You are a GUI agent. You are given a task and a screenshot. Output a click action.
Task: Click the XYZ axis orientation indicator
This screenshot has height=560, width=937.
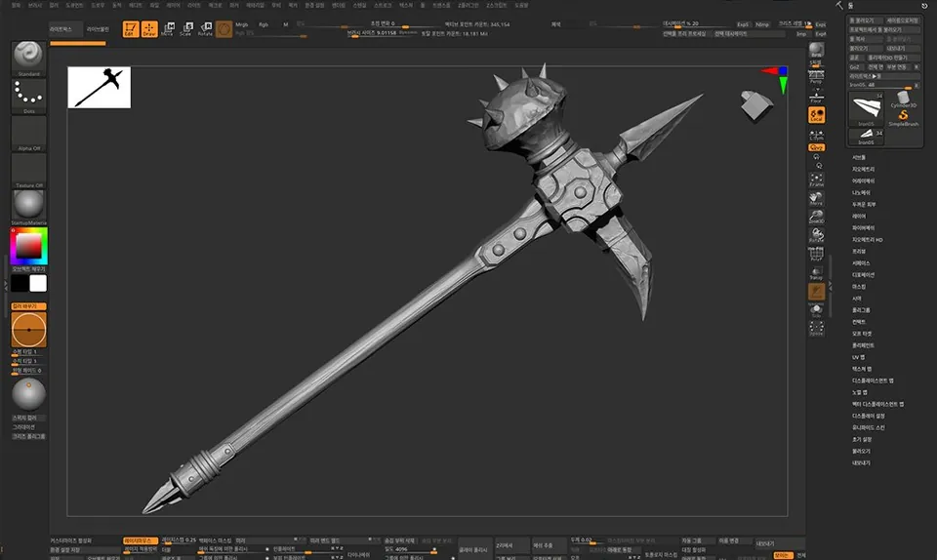click(776, 79)
